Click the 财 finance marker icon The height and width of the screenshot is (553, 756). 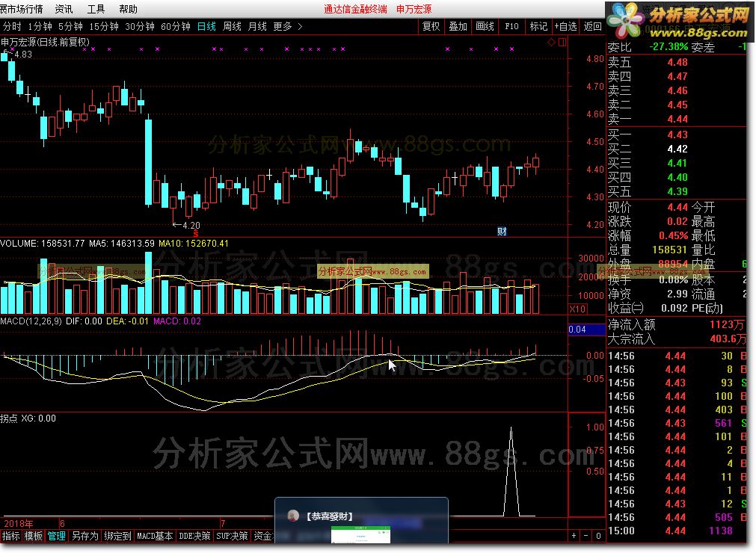502,231
